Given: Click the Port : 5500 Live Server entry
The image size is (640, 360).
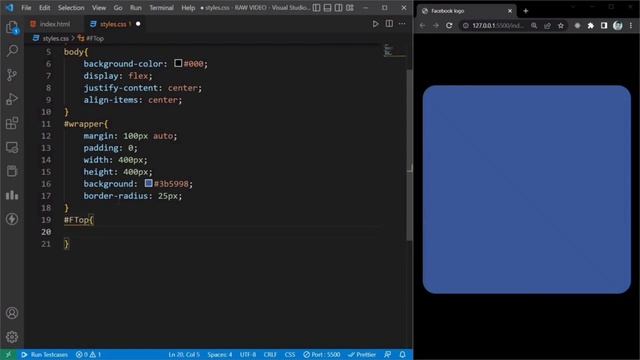Looking at the screenshot, I should pos(322,354).
